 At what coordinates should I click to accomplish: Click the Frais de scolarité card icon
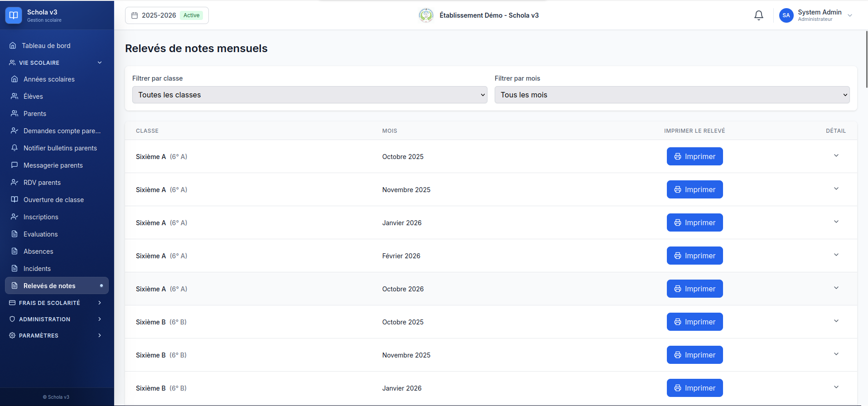click(x=12, y=303)
